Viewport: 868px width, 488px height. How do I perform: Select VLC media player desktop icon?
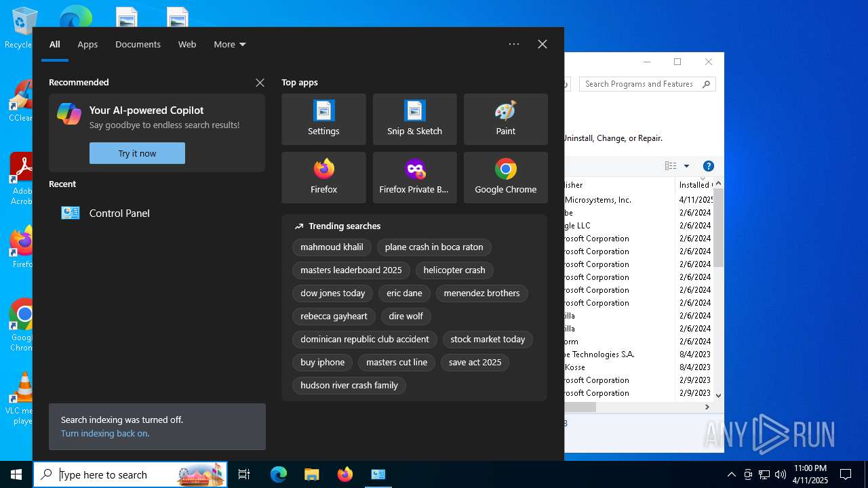click(x=20, y=399)
